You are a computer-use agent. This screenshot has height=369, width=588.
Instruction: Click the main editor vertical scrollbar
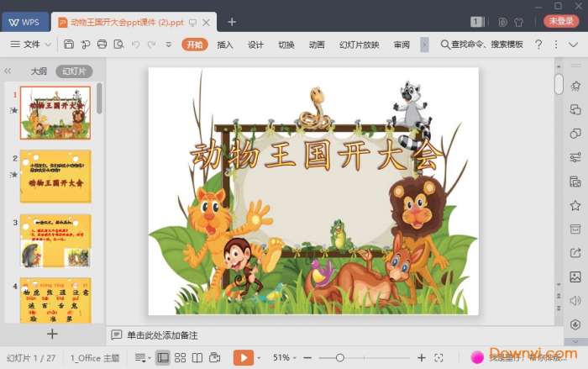559,84
